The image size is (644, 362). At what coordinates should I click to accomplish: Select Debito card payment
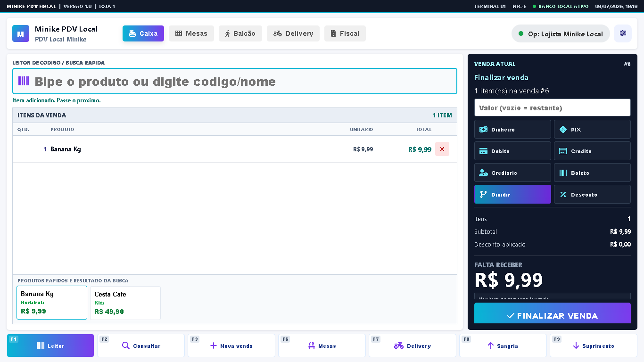(512, 151)
